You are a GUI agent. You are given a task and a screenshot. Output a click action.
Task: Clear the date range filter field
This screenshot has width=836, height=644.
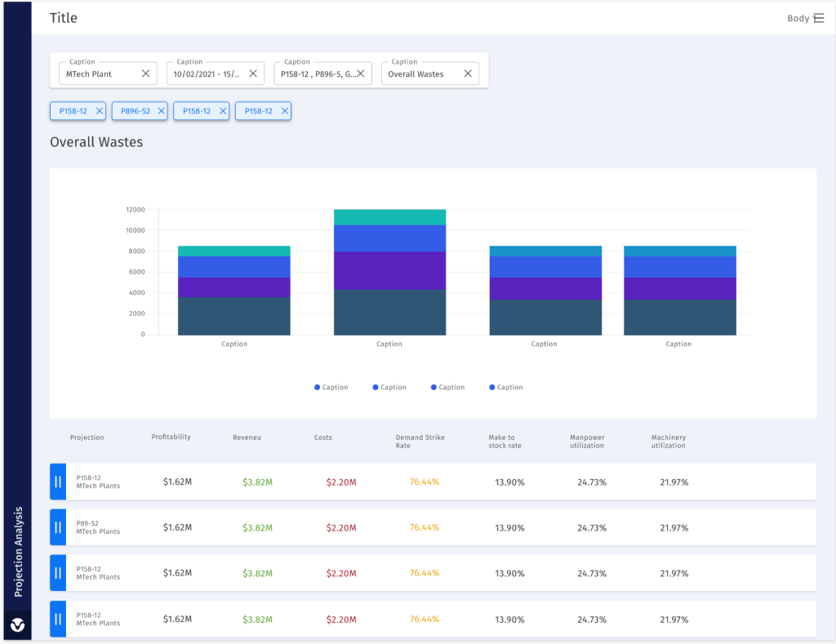point(253,73)
